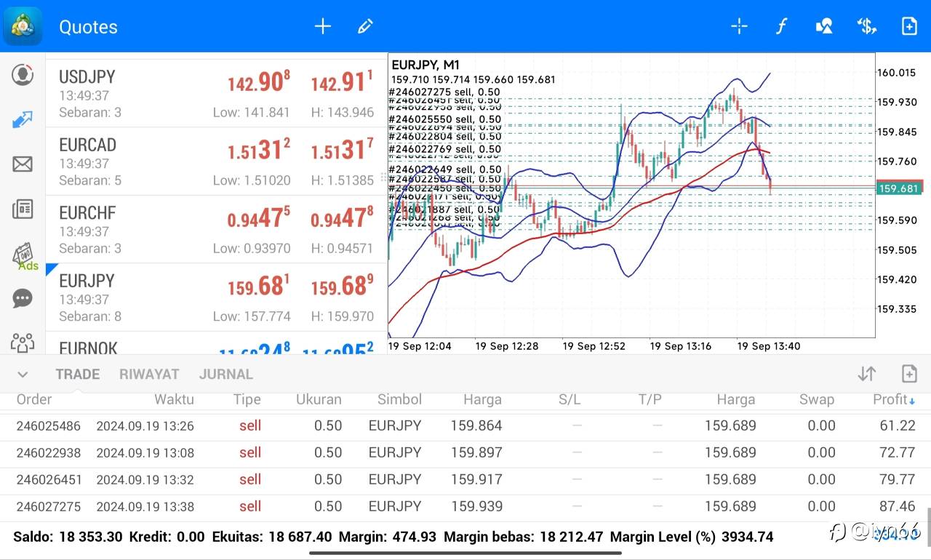Select the quotes arrows icon in sidebar

[x=23, y=119]
